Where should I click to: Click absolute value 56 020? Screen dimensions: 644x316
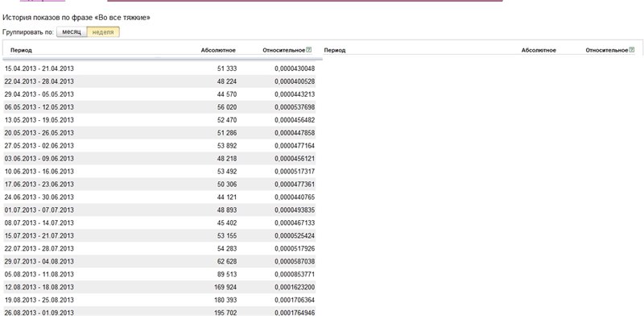227,107
